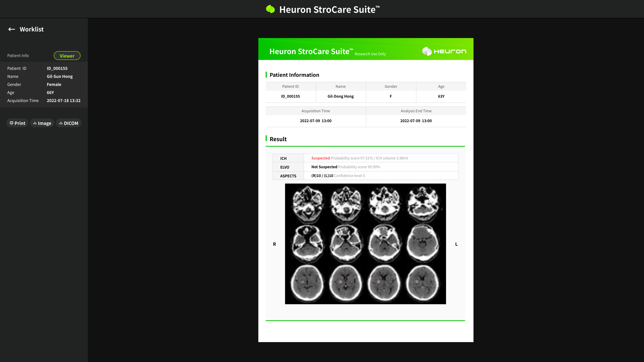Image resolution: width=644 pixels, height=362 pixels.
Task: Click the Result section heading
Action: (278, 139)
